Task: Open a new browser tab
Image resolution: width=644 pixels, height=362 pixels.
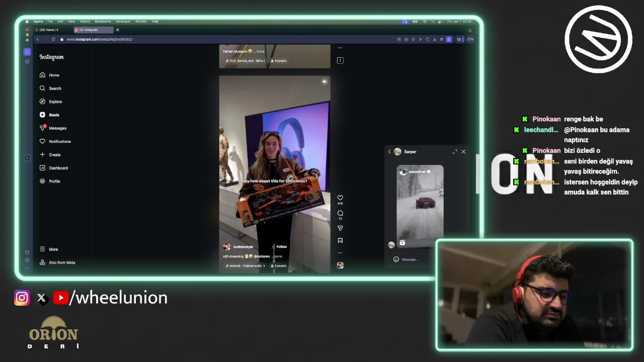Action: [118, 30]
